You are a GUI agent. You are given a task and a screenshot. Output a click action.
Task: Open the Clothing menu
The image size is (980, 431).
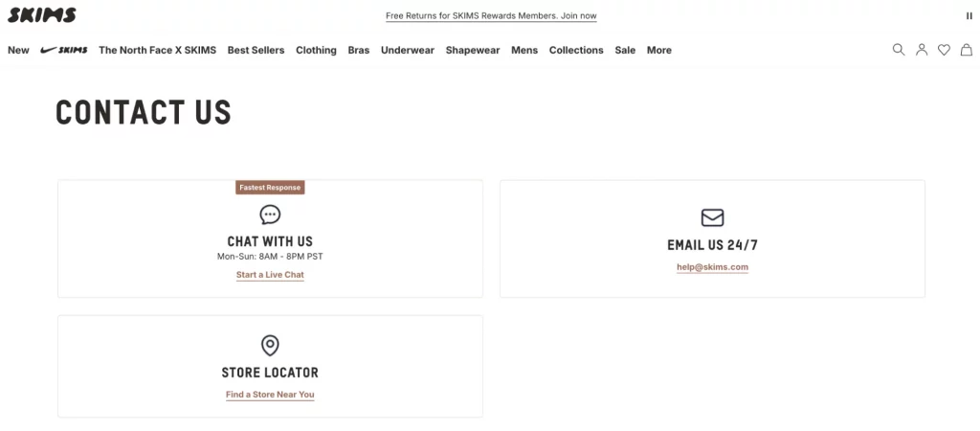tap(316, 50)
